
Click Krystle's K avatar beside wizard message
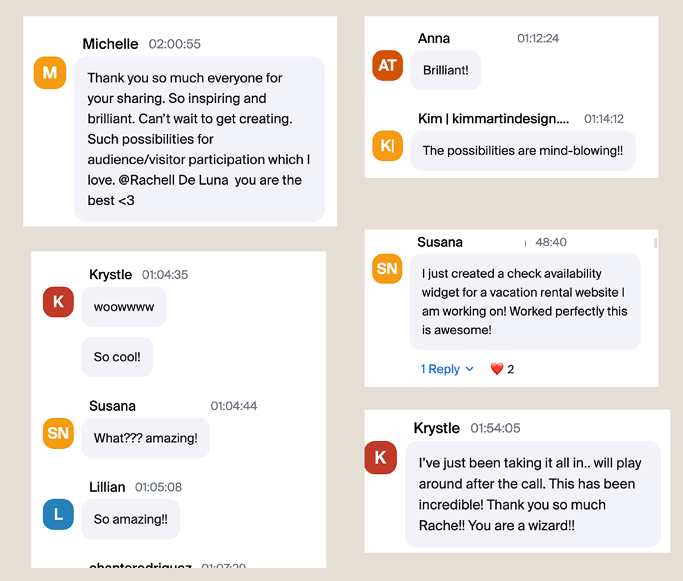tap(380, 457)
